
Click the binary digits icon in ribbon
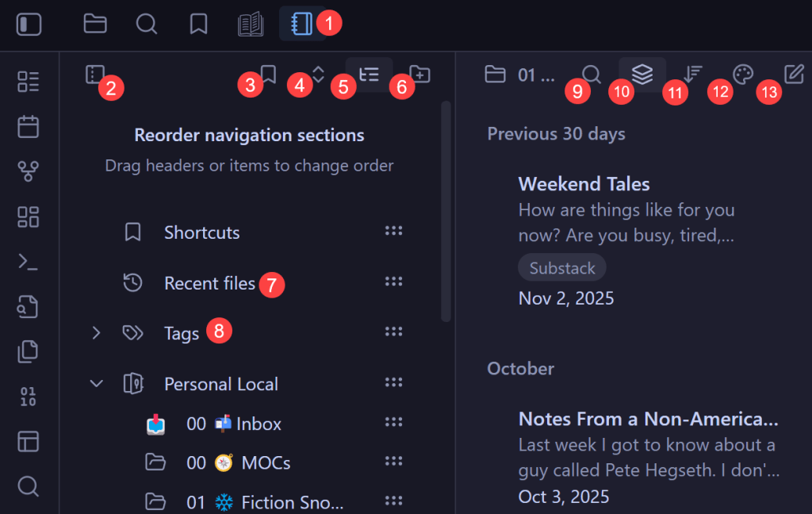[x=29, y=397]
